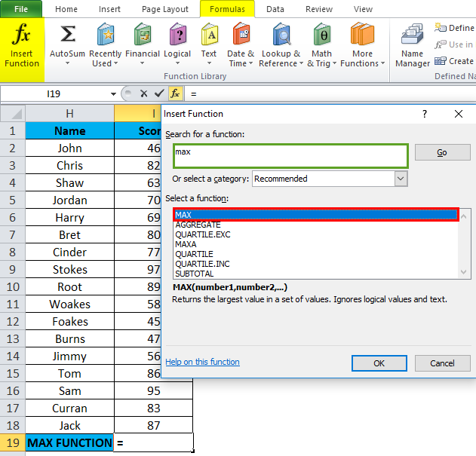Select QUARTILE in the function list
The height and width of the screenshot is (456, 476).
[x=316, y=254]
